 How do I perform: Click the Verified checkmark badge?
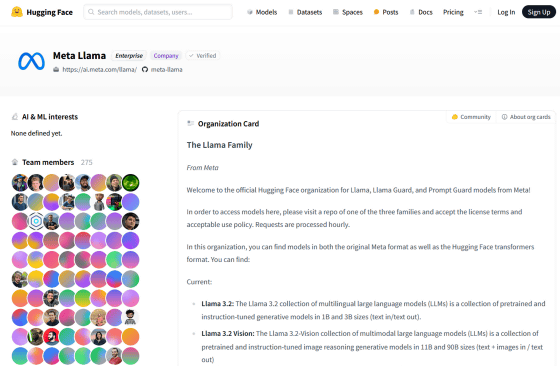[202, 56]
